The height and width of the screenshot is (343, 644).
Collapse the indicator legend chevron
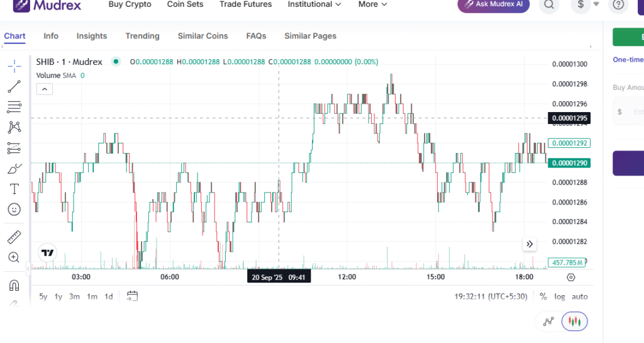click(x=44, y=89)
